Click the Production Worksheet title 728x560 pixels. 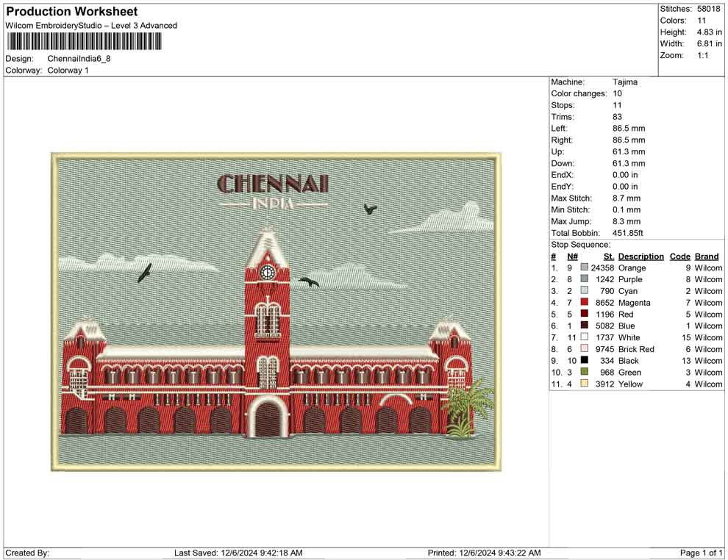[71, 11]
